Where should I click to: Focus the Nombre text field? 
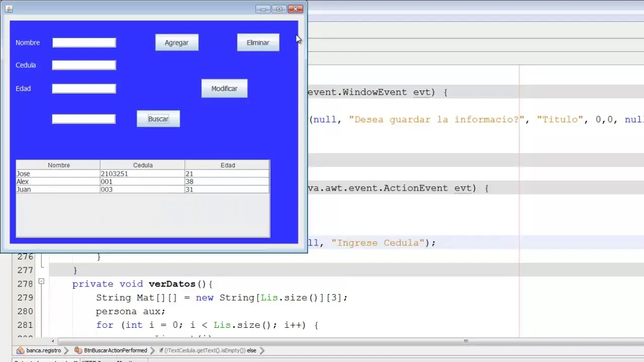[84, 43]
